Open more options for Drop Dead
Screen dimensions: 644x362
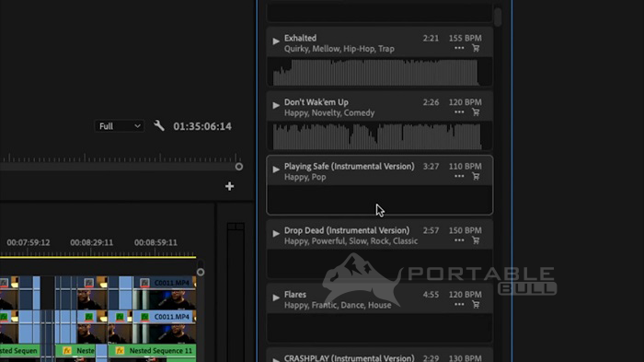(459, 240)
